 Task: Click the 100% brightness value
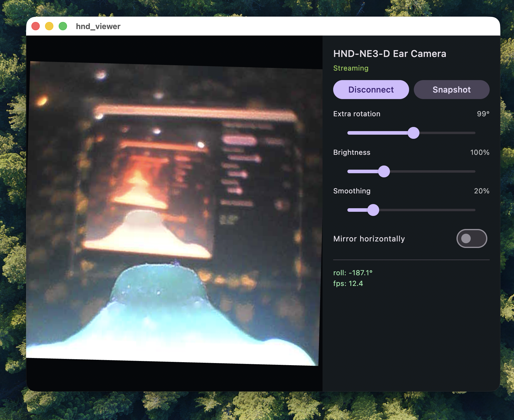480,152
